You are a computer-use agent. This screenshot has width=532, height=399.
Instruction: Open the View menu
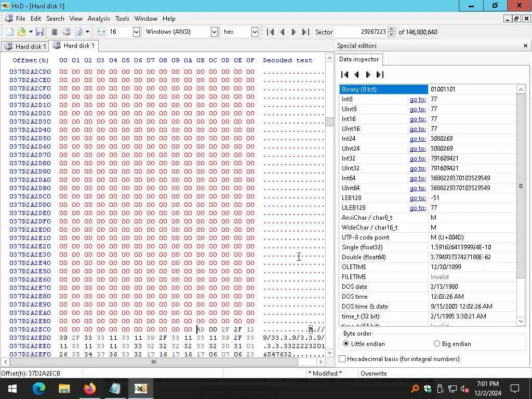(x=76, y=19)
